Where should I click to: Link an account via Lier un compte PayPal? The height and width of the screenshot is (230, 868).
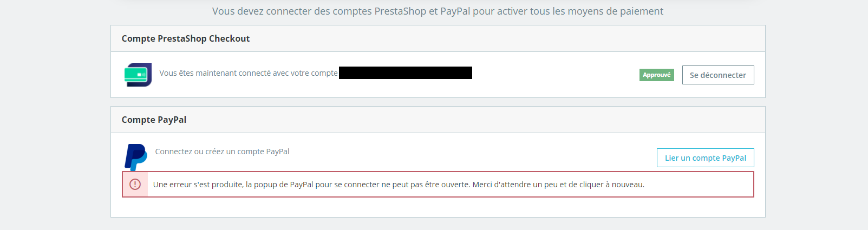[x=706, y=157]
